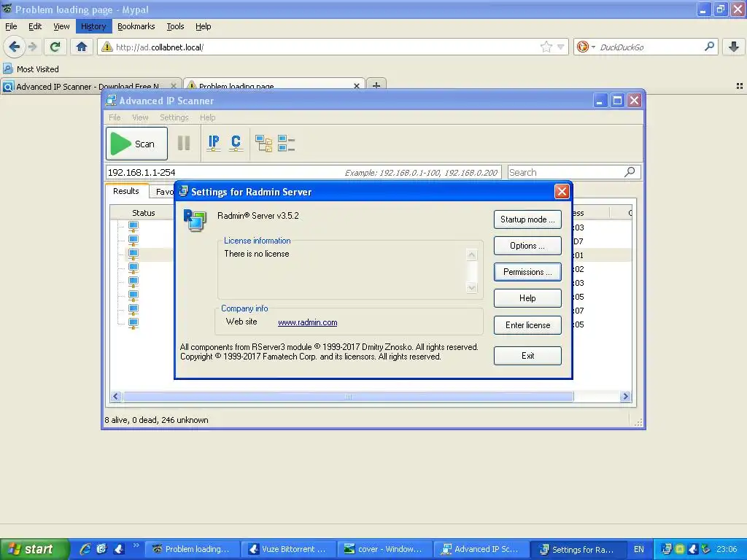Click the EN language indicator
Image resolution: width=747 pixels, height=560 pixels.
click(x=639, y=549)
